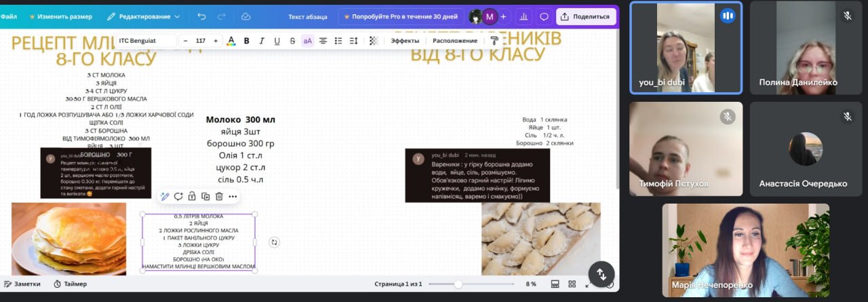Click Попробуйте Pro 30-day trial button
Screen dimensions: 868x302
pyautogui.click(x=400, y=16)
